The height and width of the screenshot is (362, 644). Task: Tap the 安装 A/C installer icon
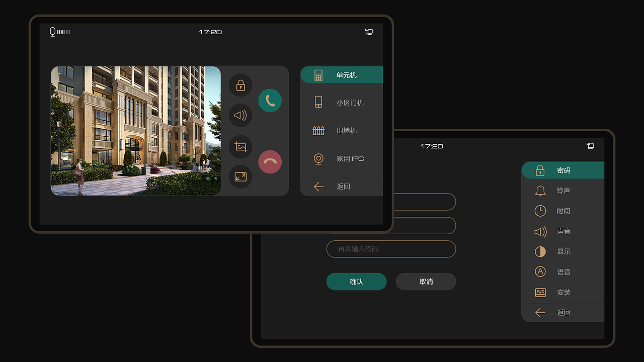click(x=540, y=292)
